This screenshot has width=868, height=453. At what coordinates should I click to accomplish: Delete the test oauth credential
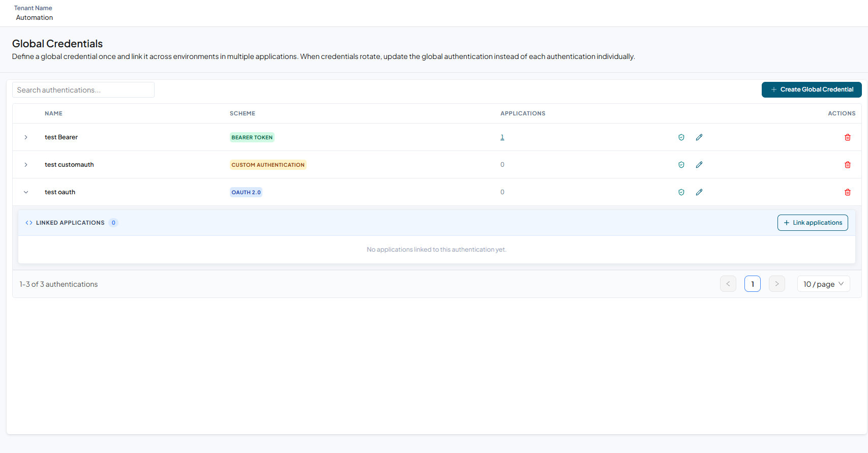[x=848, y=192]
